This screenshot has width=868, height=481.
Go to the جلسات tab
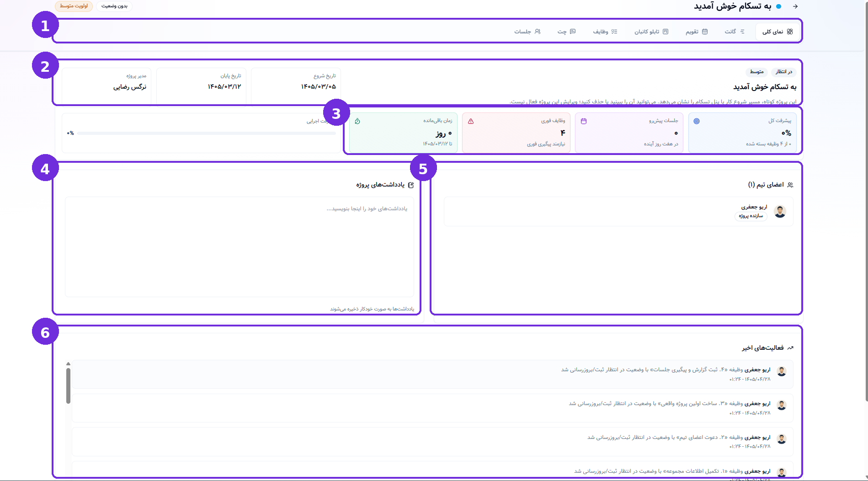(527, 32)
